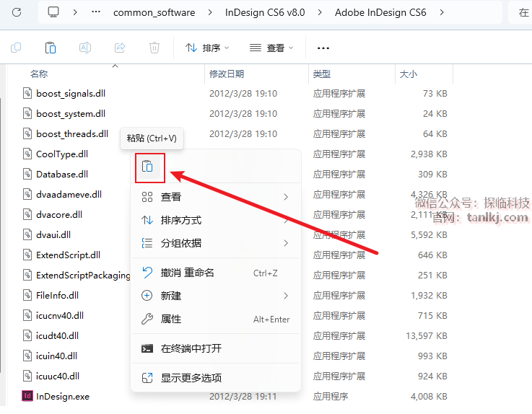Viewport: 532px width, 414px height.
Task: Click the paste icon in context menu
Action: point(147,167)
